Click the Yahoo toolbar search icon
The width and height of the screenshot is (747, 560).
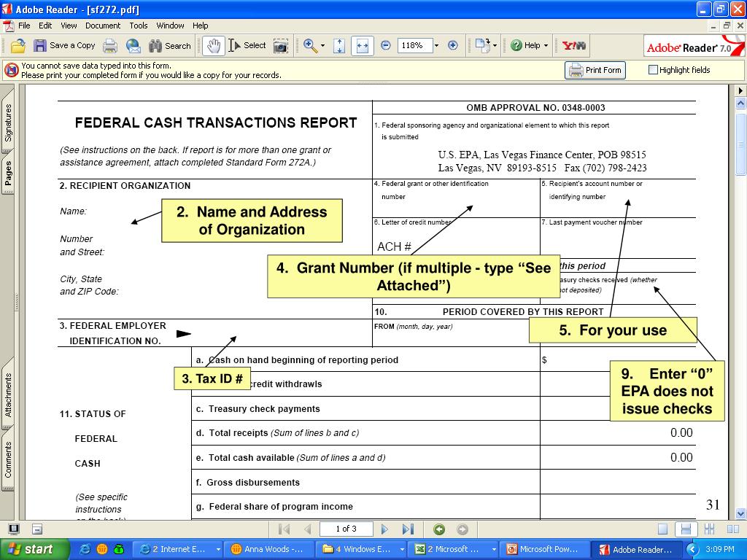(x=574, y=46)
